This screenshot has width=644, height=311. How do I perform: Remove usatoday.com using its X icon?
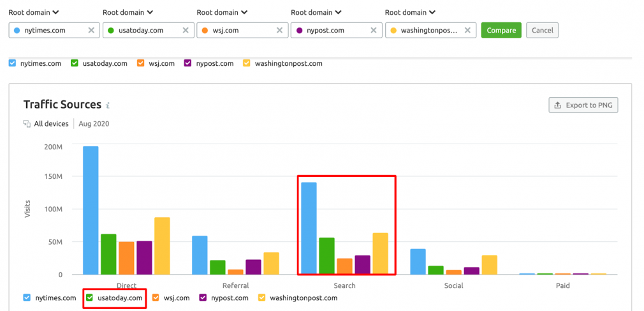click(185, 30)
